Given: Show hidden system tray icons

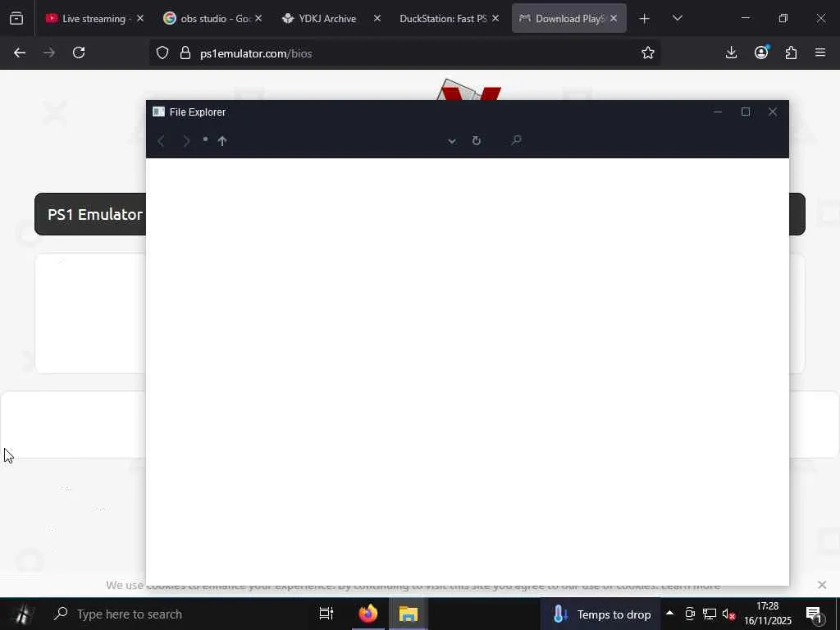Looking at the screenshot, I should point(669,613).
